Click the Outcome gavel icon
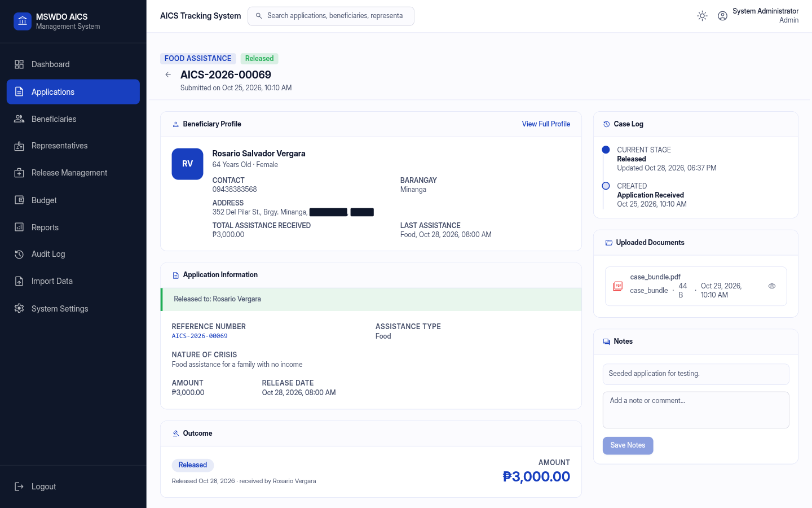The image size is (812, 508). click(x=176, y=433)
